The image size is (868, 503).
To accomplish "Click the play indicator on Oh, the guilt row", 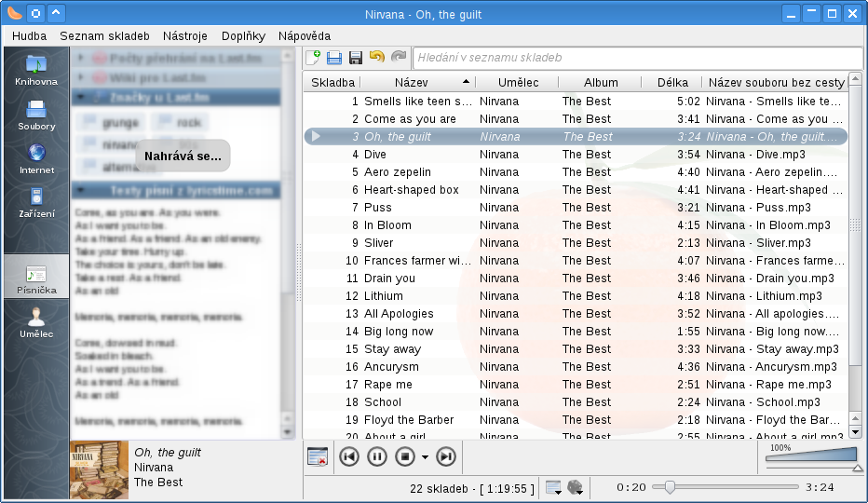I will [x=316, y=136].
